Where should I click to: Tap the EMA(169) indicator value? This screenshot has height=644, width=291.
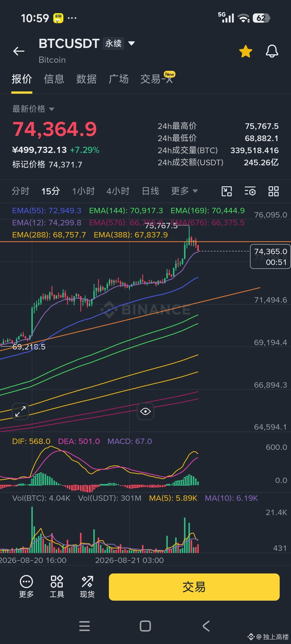[208, 211]
